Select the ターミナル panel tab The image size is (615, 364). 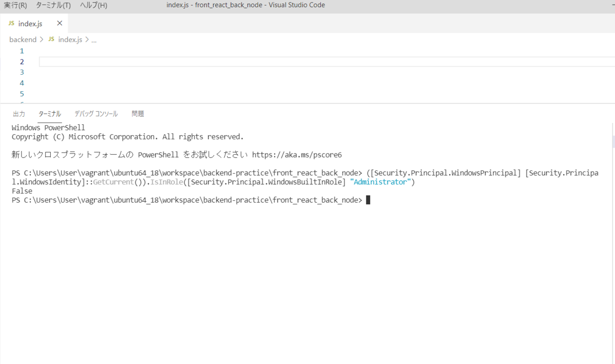49,114
